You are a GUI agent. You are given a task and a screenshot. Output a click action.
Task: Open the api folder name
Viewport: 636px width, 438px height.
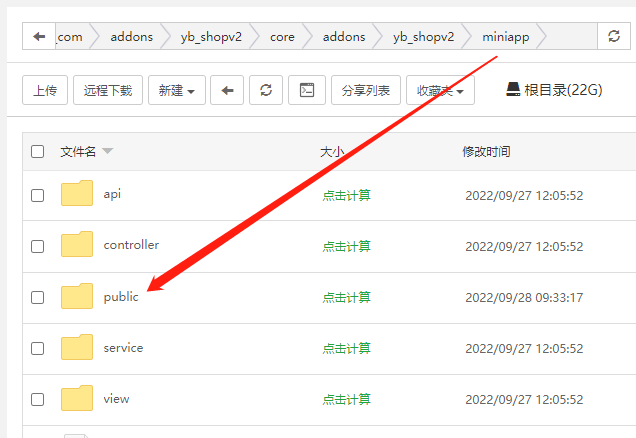click(x=112, y=194)
